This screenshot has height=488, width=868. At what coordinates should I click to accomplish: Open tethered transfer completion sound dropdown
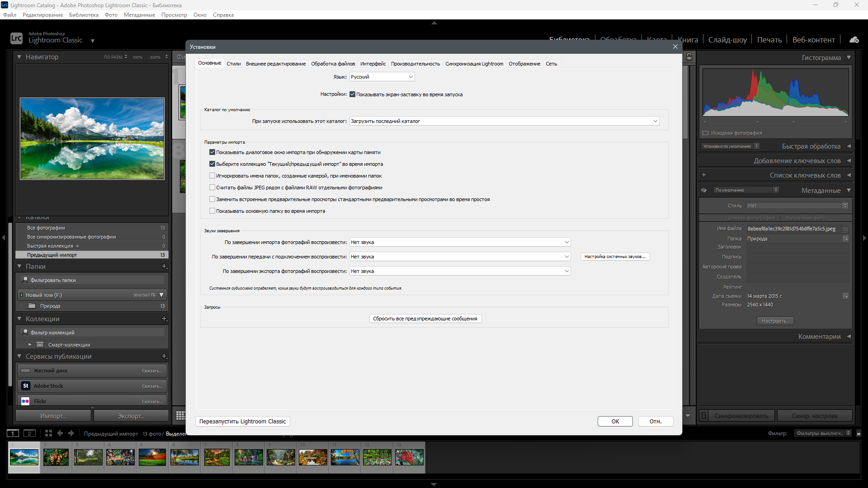460,257
